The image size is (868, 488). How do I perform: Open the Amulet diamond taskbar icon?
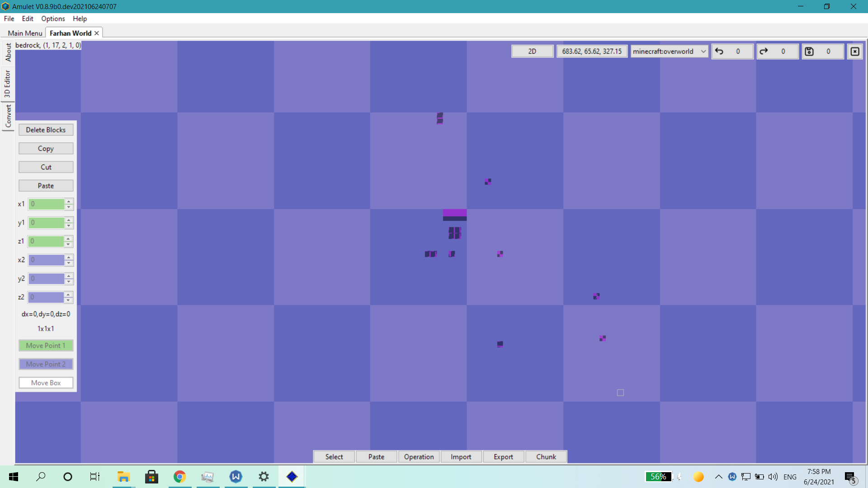click(x=292, y=477)
